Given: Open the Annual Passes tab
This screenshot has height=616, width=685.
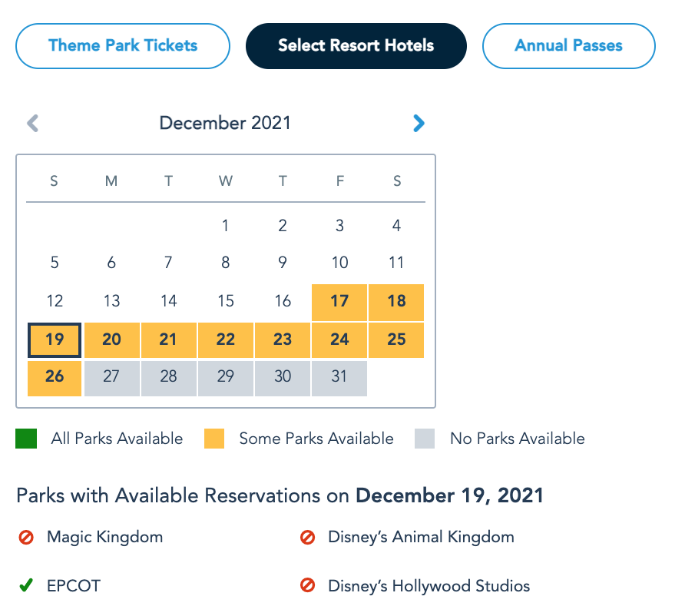Looking at the screenshot, I should (568, 46).
